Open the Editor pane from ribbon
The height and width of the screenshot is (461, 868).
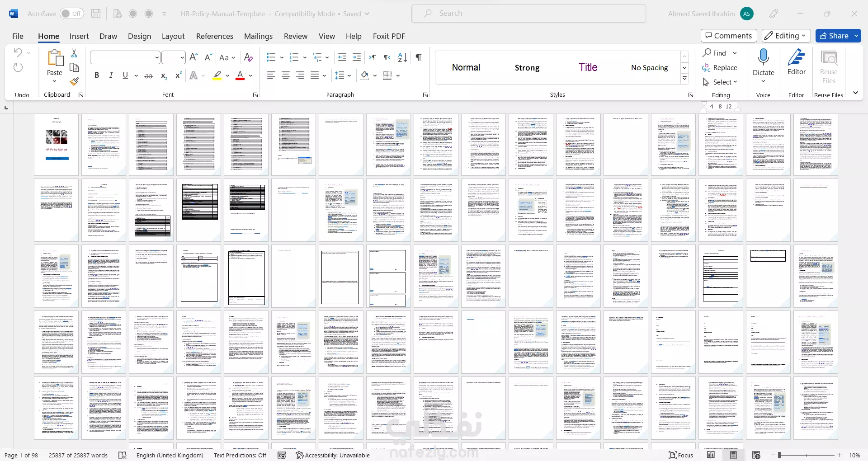pyautogui.click(x=797, y=62)
